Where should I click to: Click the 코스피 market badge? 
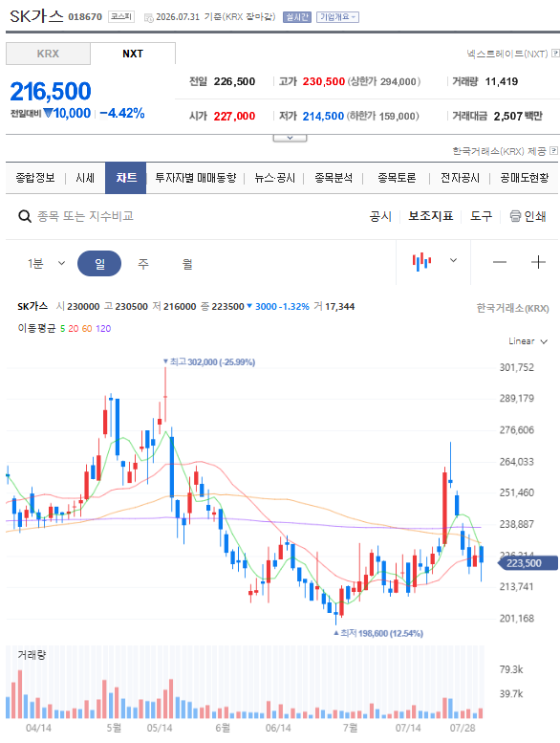point(121,17)
